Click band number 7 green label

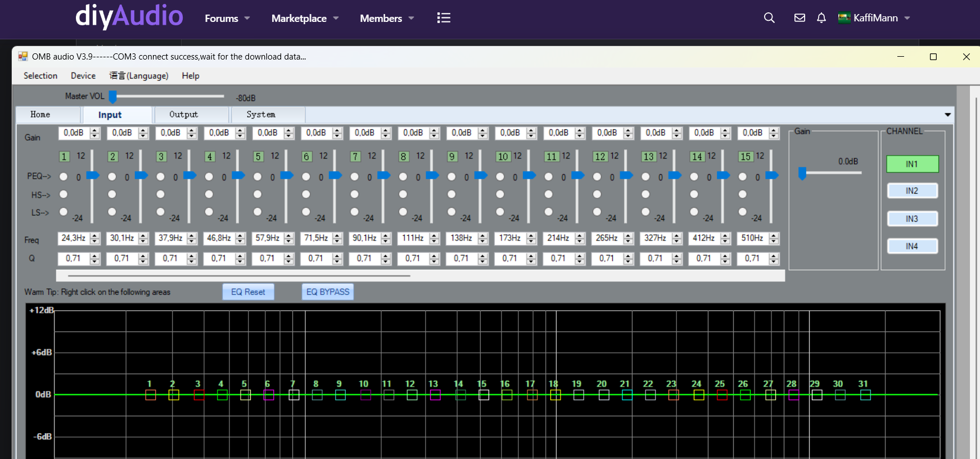pos(355,157)
